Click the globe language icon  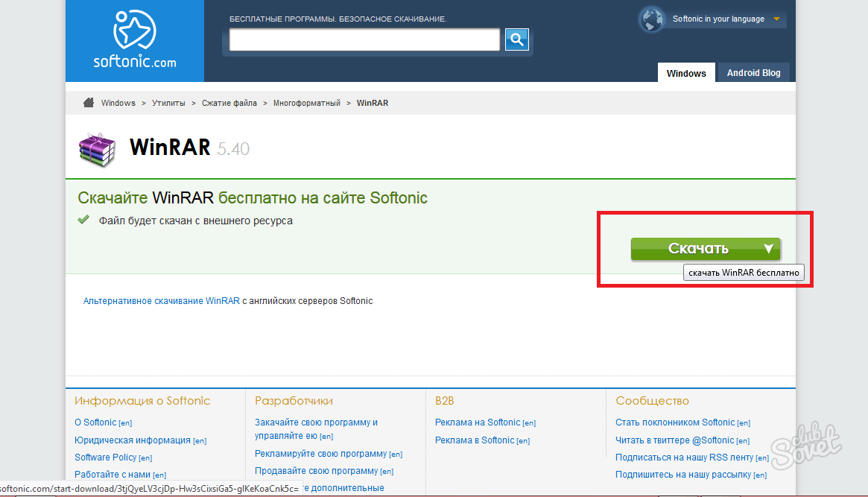point(651,19)
